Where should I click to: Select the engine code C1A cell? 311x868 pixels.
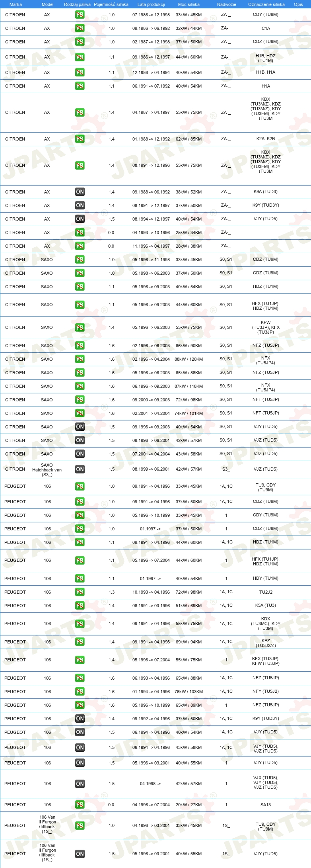pyautogui.click(x=266, y=28)
